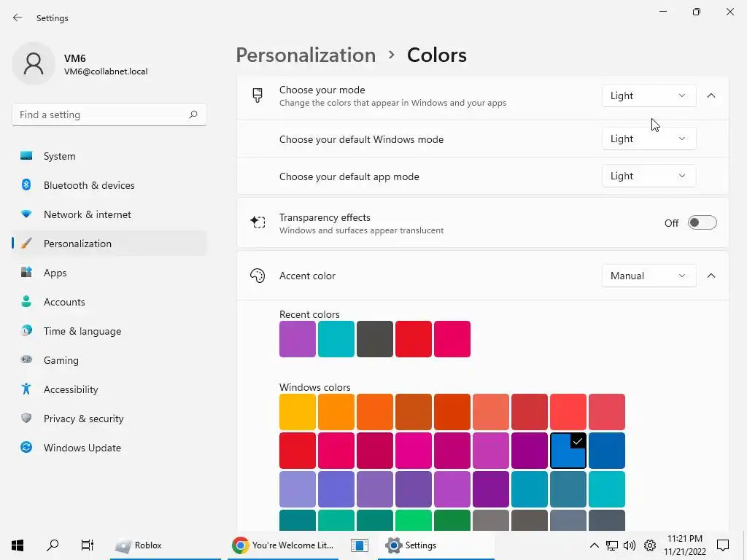The width and height of the screenshot is (747, 560).
Task: Click the System monitor icon in sidebar
Action: coord(26,156)
